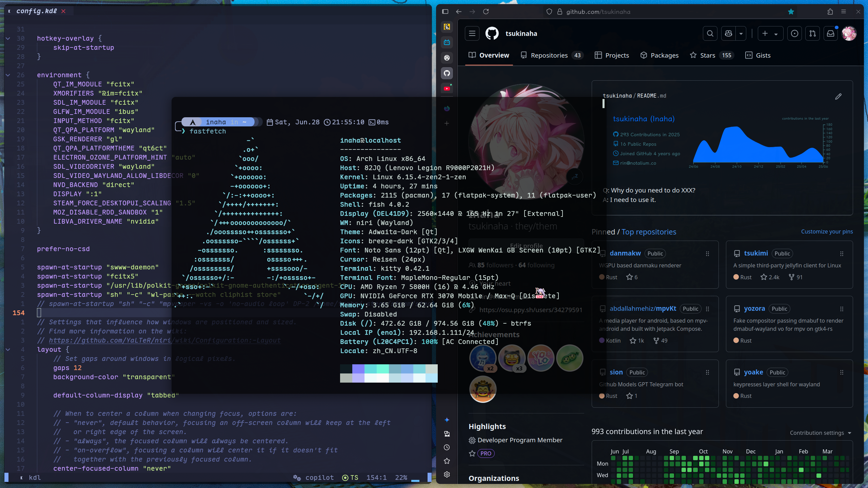Open GitHub global navigation hamburger menu

[x=472, y=33]
